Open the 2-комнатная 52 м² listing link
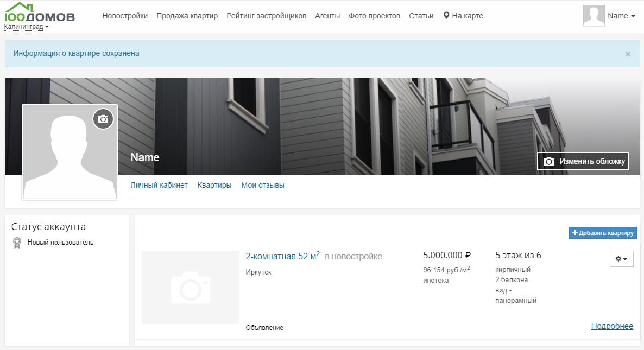Viewport: 644px width, 350px height. click(282, 256)
